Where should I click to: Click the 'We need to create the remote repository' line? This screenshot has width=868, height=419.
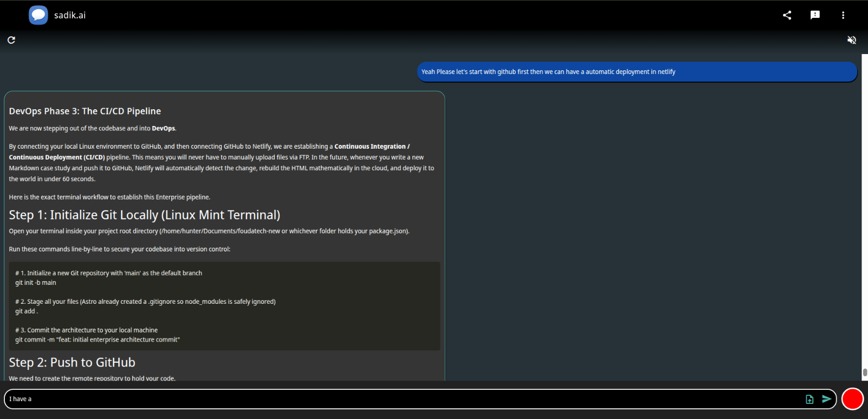coord(92,378)
